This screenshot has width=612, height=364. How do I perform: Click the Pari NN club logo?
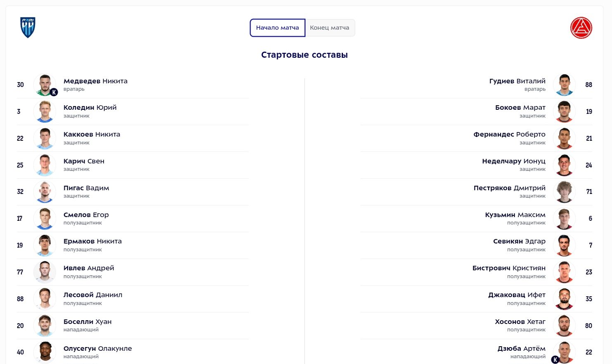click(x=28, y=28)
